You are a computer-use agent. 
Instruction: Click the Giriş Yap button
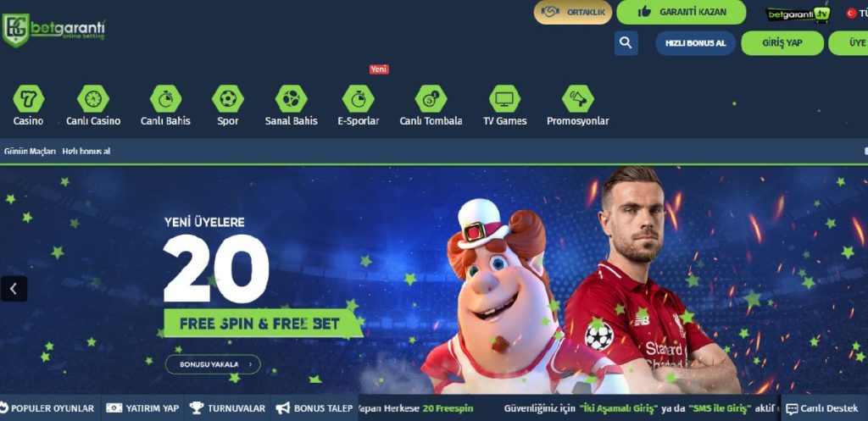coord(782,43)
